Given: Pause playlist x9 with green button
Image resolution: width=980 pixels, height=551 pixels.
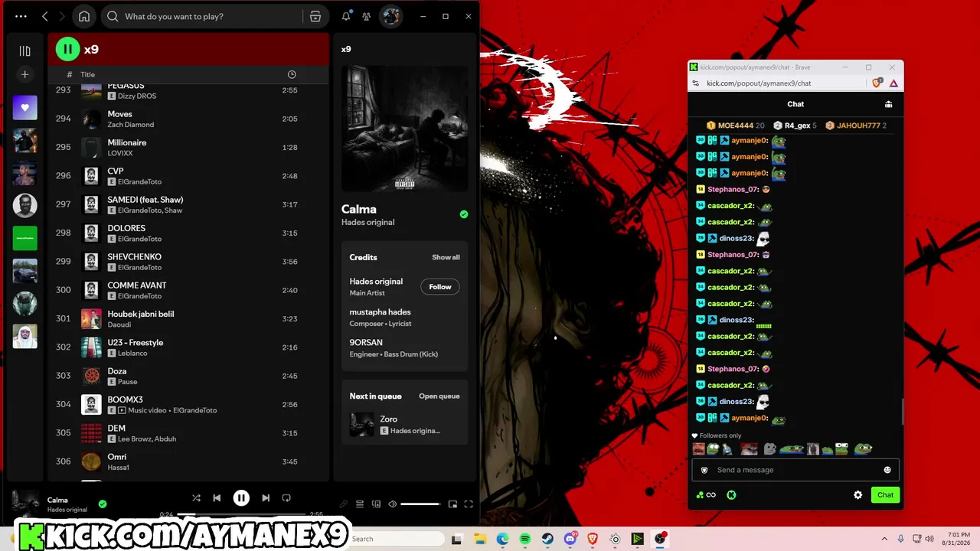Looking at the screenshot, I should click(x=67, y=50).
